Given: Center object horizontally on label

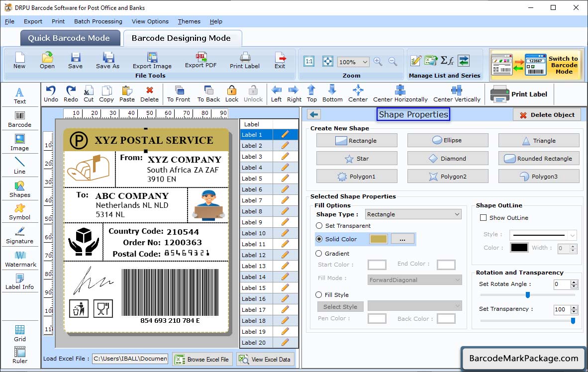Looking at the screenshot, I should tap(400, 94).
